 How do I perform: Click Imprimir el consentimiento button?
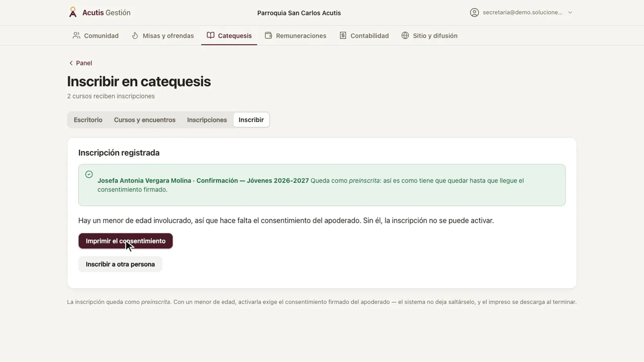tap(126, 241)
